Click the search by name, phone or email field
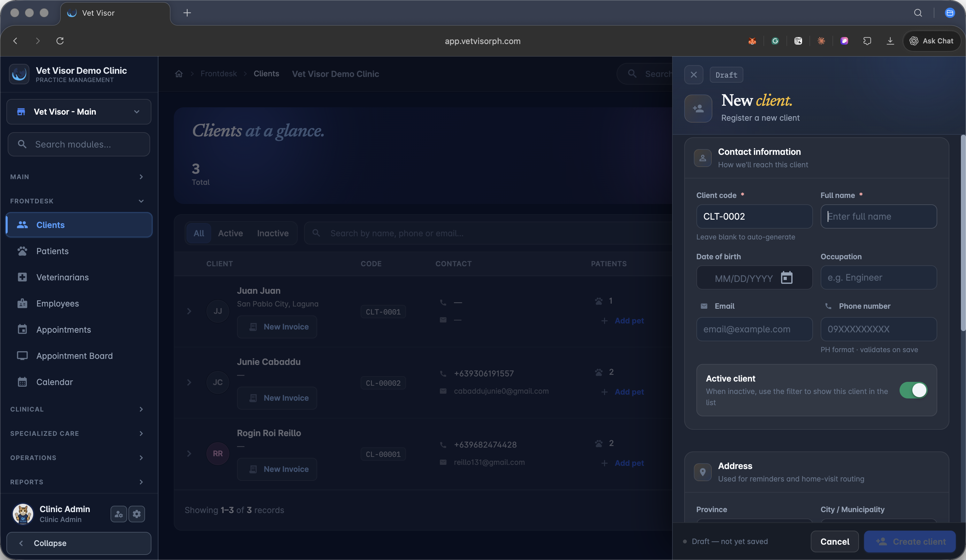The image size is (966, 560). [x=487, y=233]
